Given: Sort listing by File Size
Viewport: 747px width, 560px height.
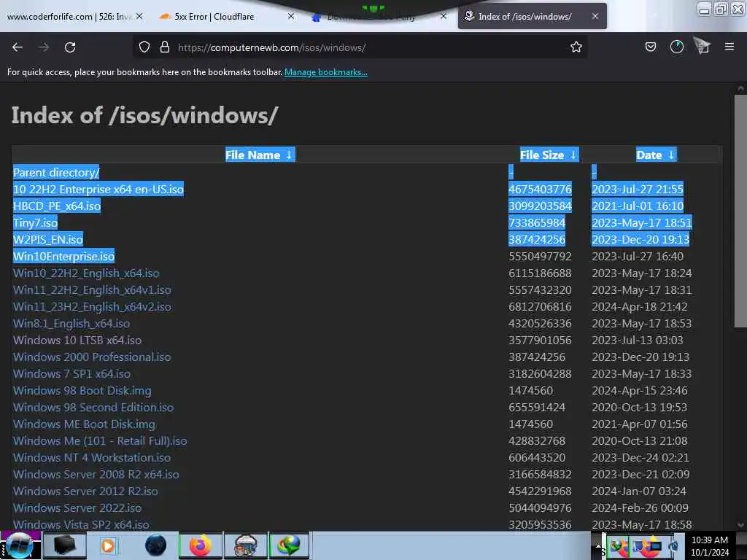Looking at the screenshot, I should 549,155.
